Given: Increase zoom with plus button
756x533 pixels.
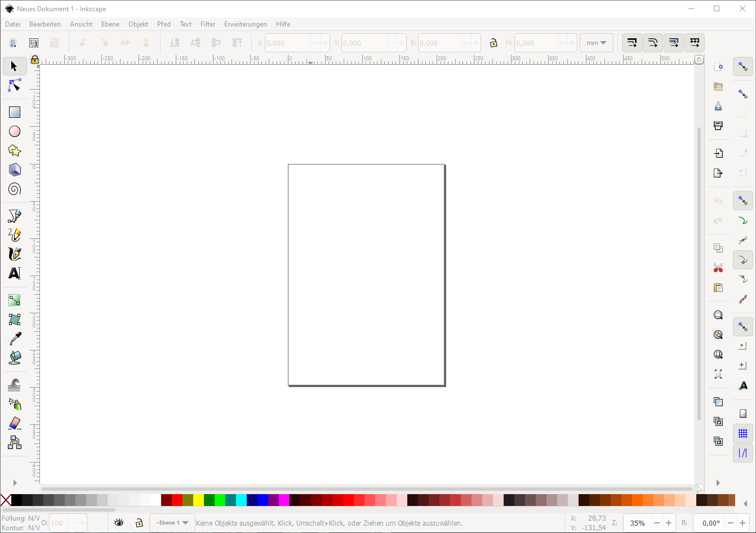Looking at the screenshot, I should (x=669, y=523).
